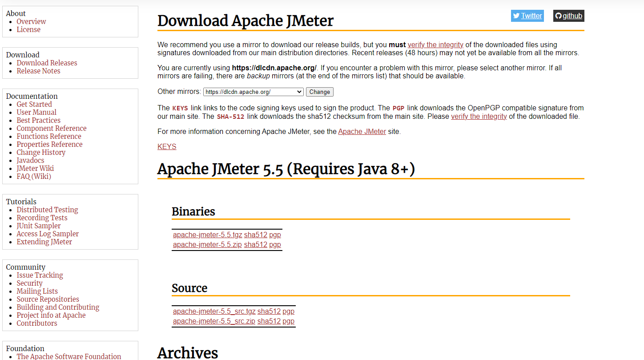Click the Binaries heading
Screen dimensions: 644x360
[193, 211]
